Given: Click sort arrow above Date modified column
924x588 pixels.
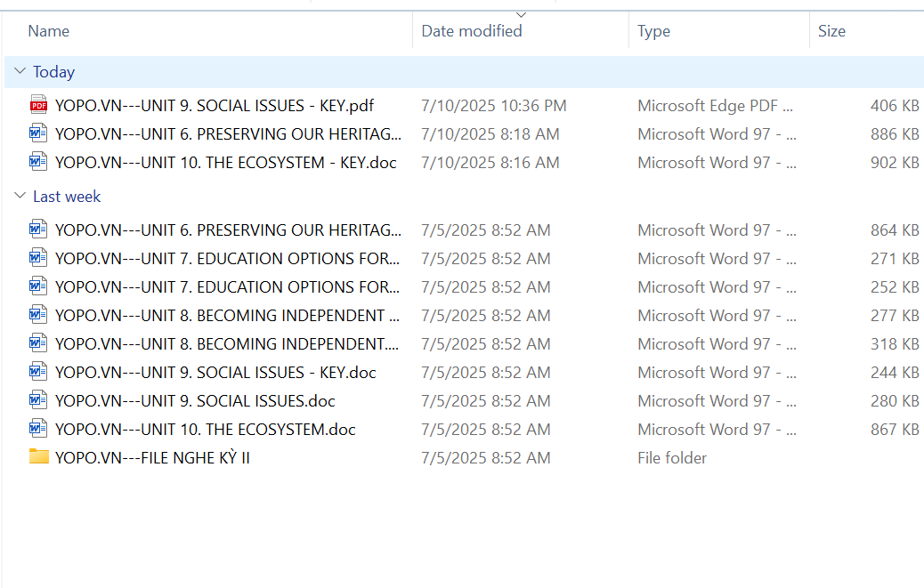Looking at the screenshot, I should click(521, 14).
